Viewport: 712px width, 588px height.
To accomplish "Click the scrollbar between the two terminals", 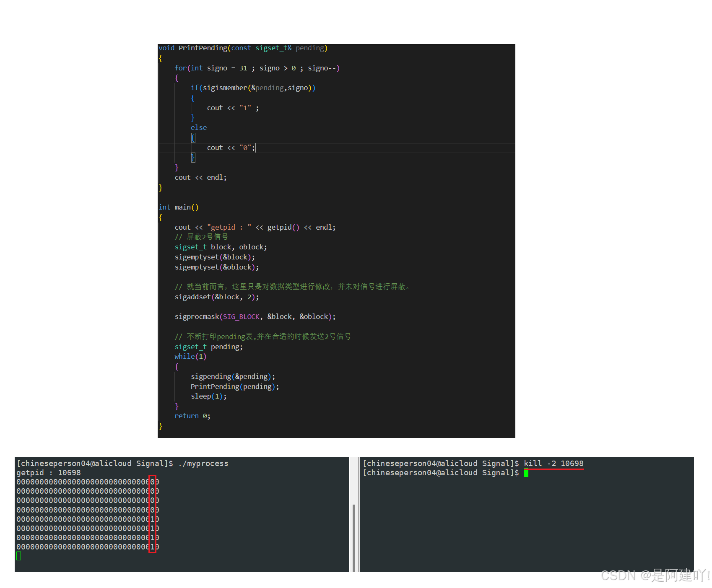I will click(354, 538).
